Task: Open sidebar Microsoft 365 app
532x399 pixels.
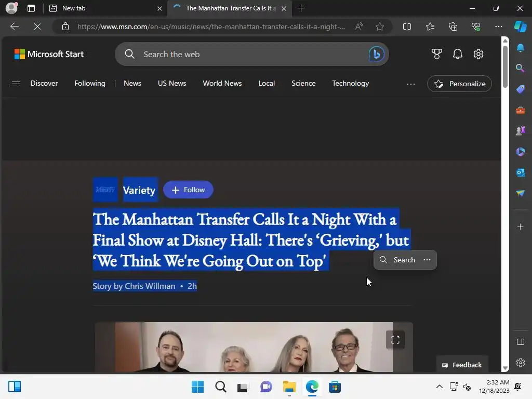Action: pyautogui.click(x=521, y=152)
